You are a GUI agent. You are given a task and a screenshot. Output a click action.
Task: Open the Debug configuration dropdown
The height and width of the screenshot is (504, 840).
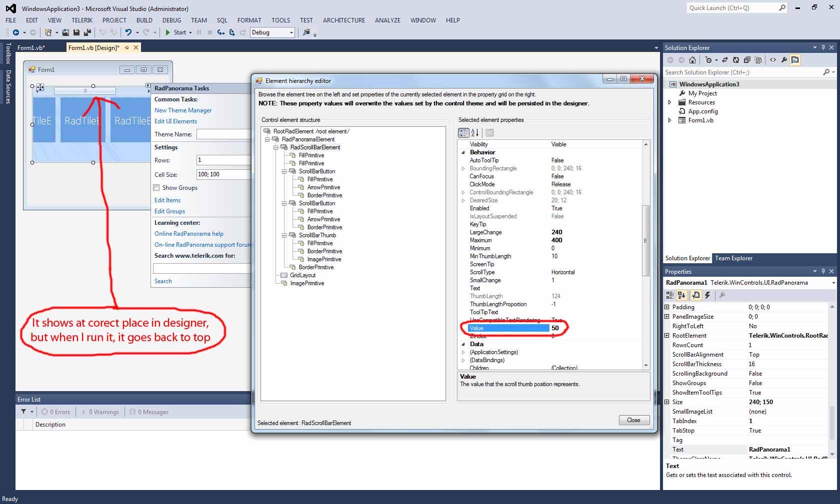pyautogui.click(x=291, y=32)
